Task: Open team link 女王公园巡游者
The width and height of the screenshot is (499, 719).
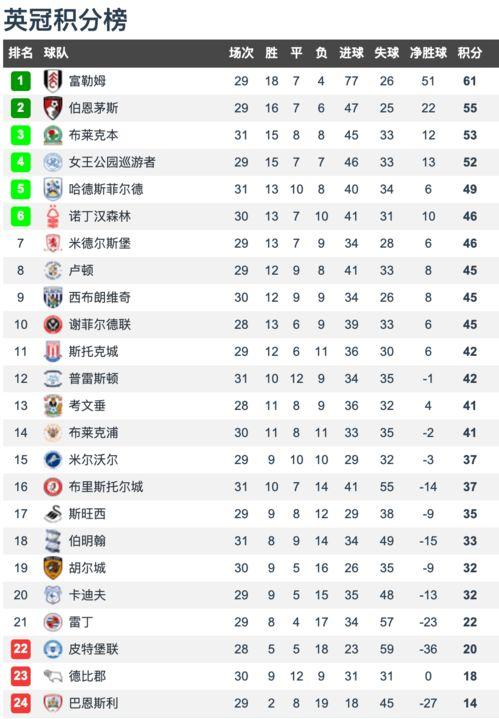Action: pyautogui.click(x=112, y=162)
